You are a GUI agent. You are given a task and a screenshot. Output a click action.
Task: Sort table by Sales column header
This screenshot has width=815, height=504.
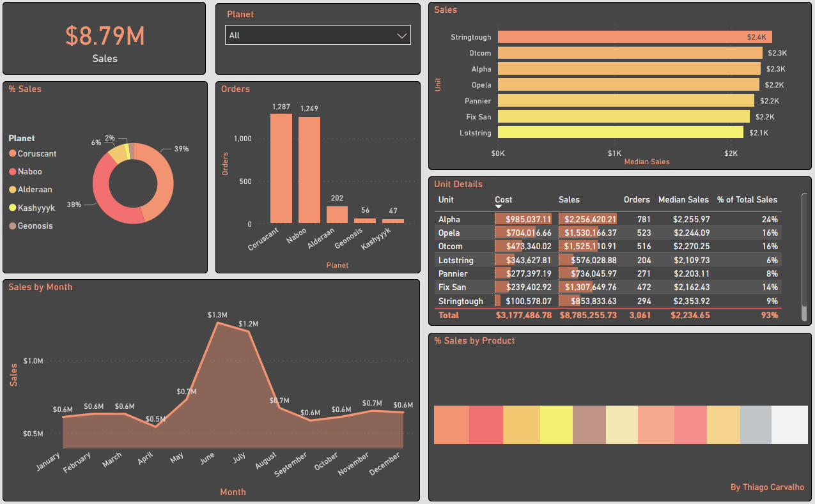pyautogui.click(x=570, y=200)
